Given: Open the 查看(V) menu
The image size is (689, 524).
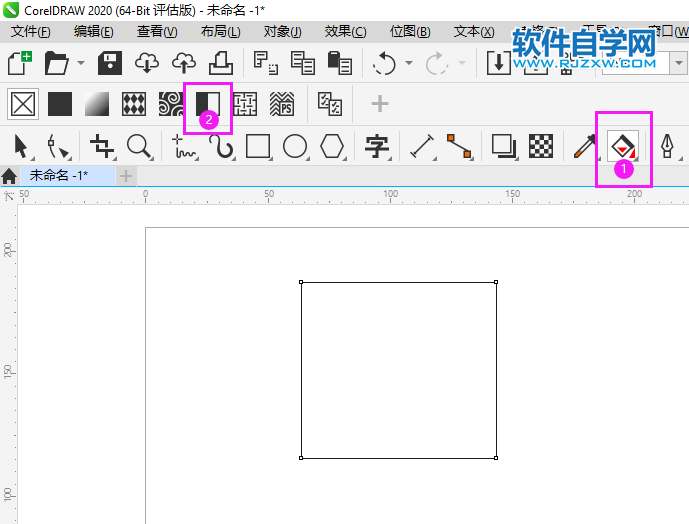Looking at the screenshot, I should click(157, 32).
